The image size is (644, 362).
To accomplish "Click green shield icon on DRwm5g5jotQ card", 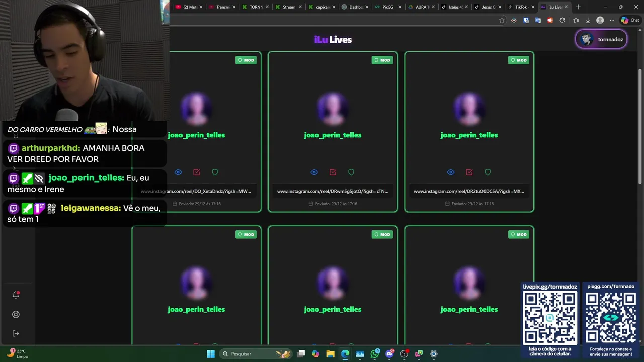I will click(351, 172).
